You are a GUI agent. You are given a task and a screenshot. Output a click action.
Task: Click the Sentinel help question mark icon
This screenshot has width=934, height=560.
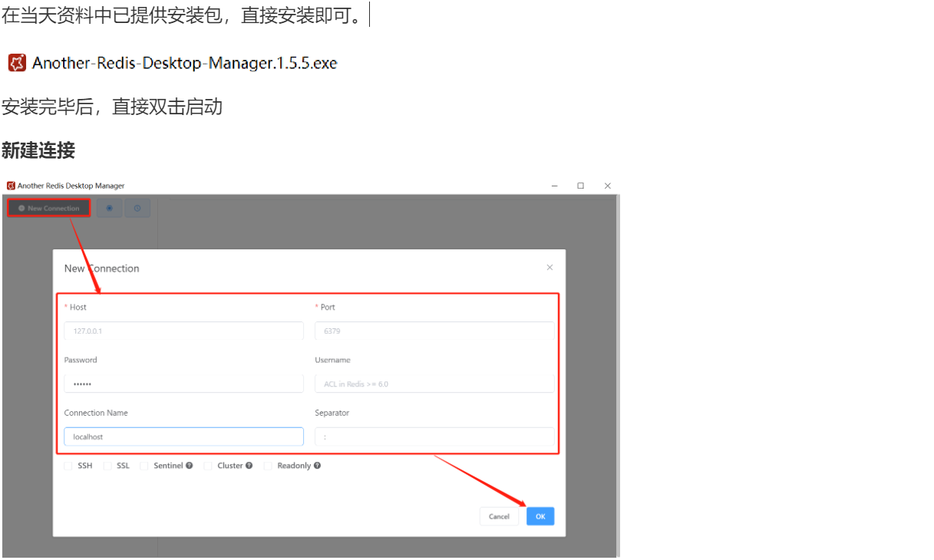[190, 465]
